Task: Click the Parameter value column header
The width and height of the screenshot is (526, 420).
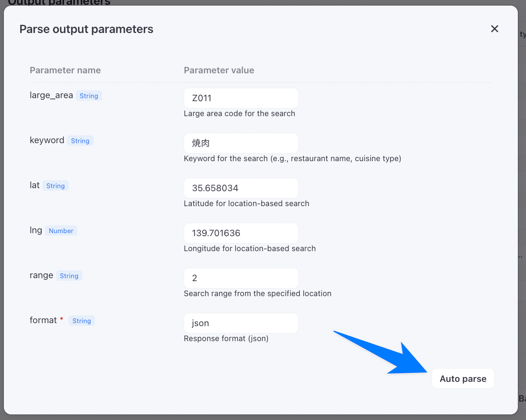Action: (219, 70)
